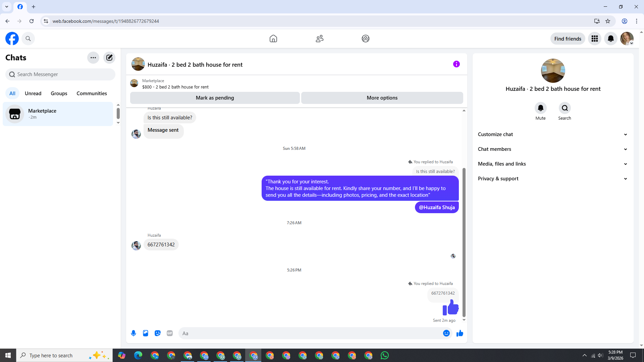Attach a file with the image icon

[146, 333]
